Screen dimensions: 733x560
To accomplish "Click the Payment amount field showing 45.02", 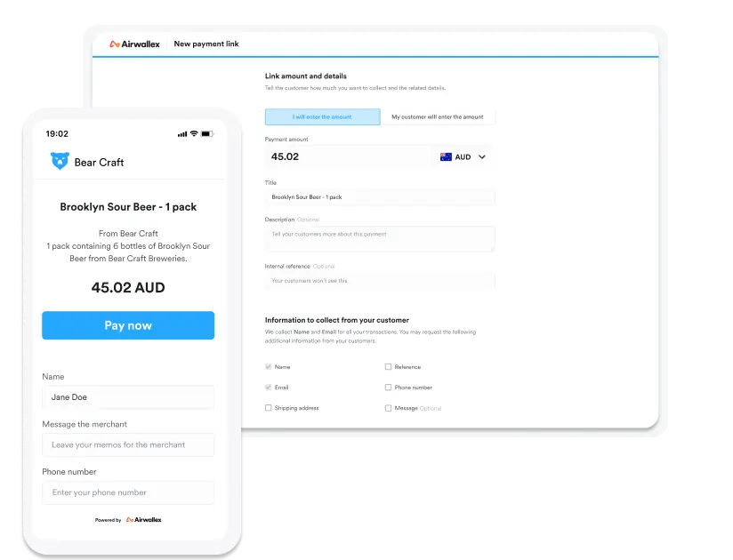I will (x=380, y=157).
